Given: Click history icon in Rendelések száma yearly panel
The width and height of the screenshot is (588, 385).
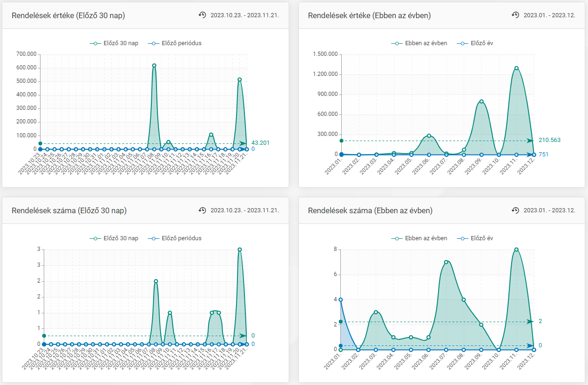Looking at the screenshot, I should (515, 210).
